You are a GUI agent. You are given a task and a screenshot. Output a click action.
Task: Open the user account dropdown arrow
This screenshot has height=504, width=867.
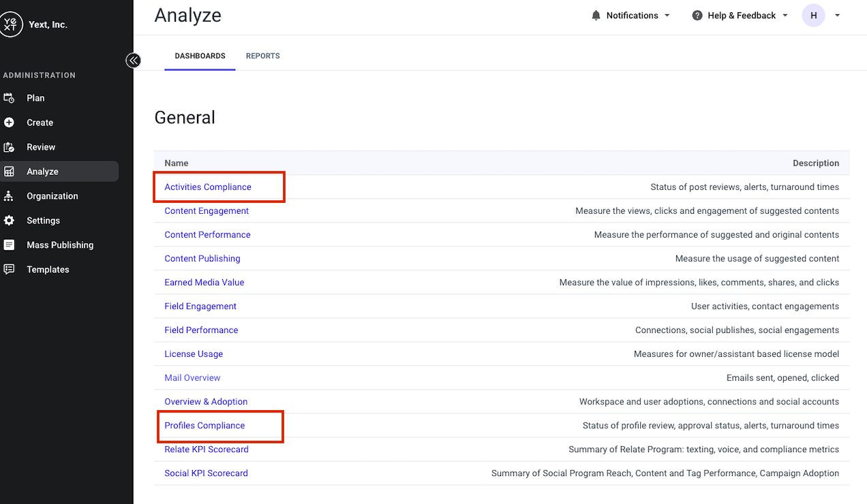point(838,15)
